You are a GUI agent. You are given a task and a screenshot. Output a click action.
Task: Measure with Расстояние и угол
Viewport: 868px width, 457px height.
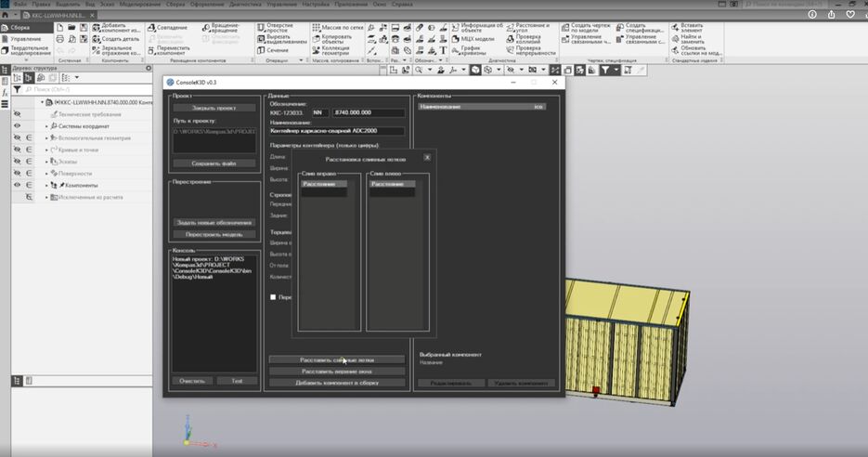tap(528, 28)
